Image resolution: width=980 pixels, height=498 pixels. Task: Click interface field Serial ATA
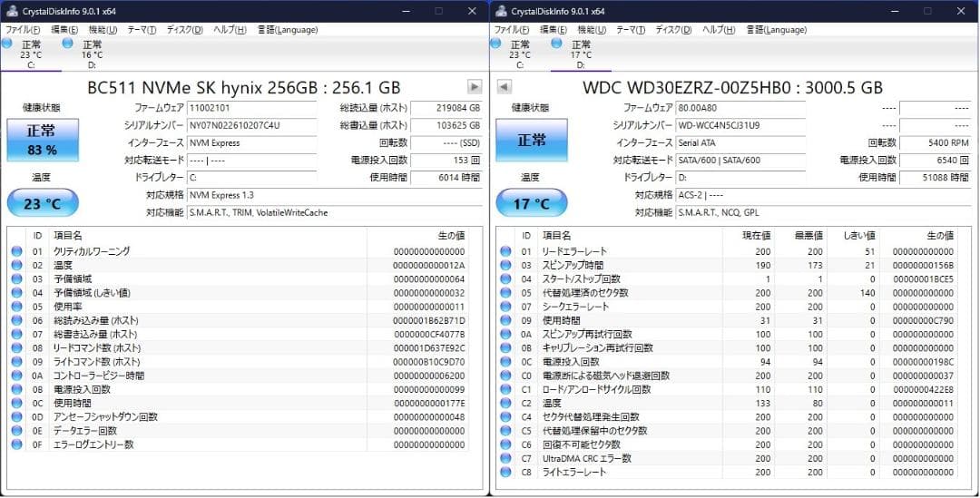(741, 142)
